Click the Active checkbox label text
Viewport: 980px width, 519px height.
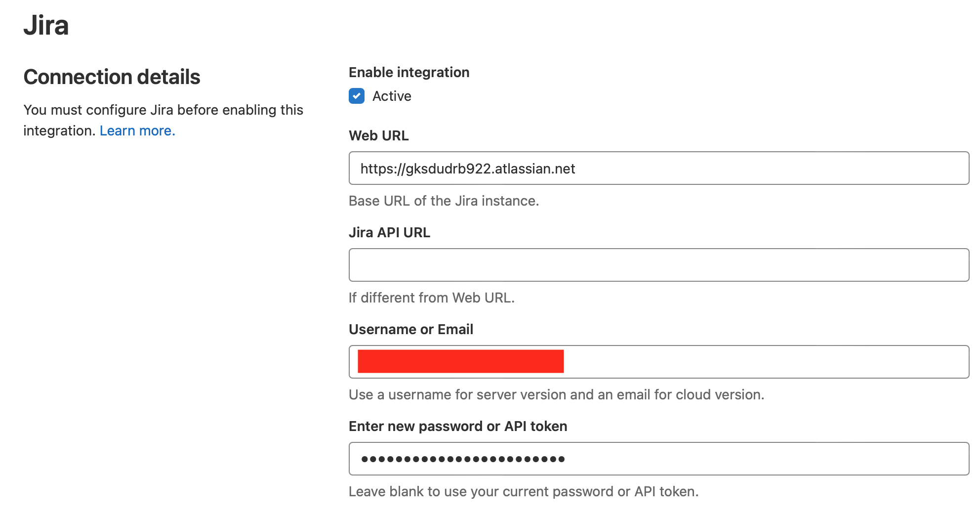[x=392, y=96]
